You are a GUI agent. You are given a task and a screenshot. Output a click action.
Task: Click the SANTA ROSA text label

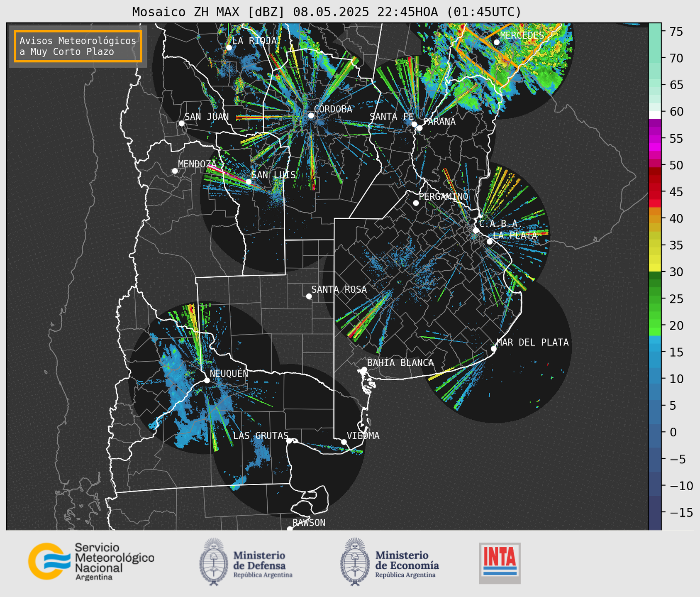coord(339,289)
